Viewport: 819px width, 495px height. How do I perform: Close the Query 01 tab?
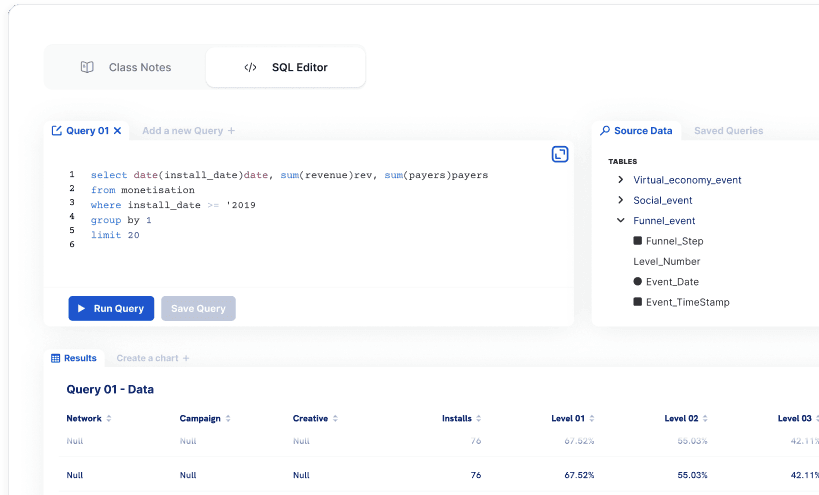click(117, 131)
